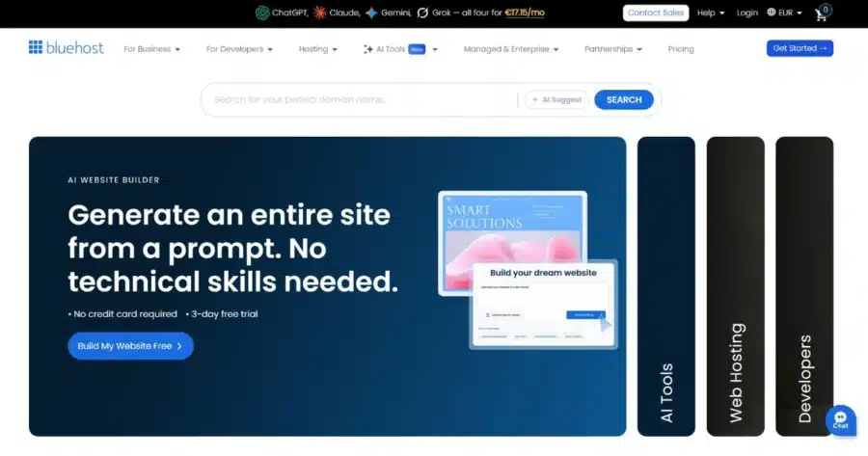The height and width of the screenshot is (456, 868).
Task: Click '3-day free trial' text
Action: coord(224,313)
